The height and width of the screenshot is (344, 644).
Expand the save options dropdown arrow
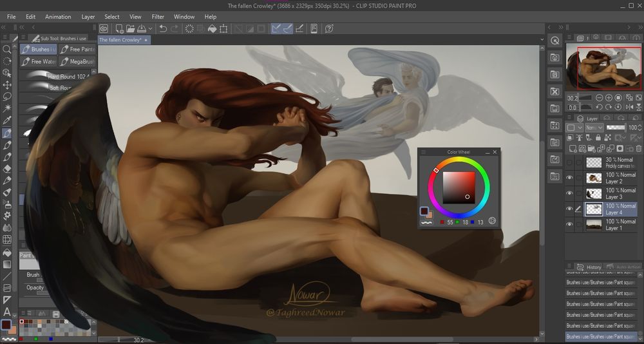pos(151,28)
